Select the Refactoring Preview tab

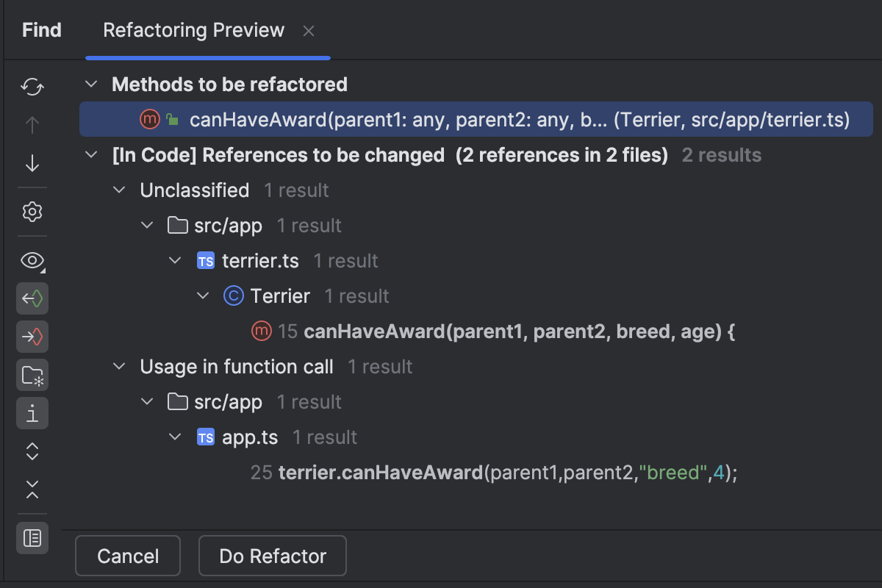click(193, 30)
